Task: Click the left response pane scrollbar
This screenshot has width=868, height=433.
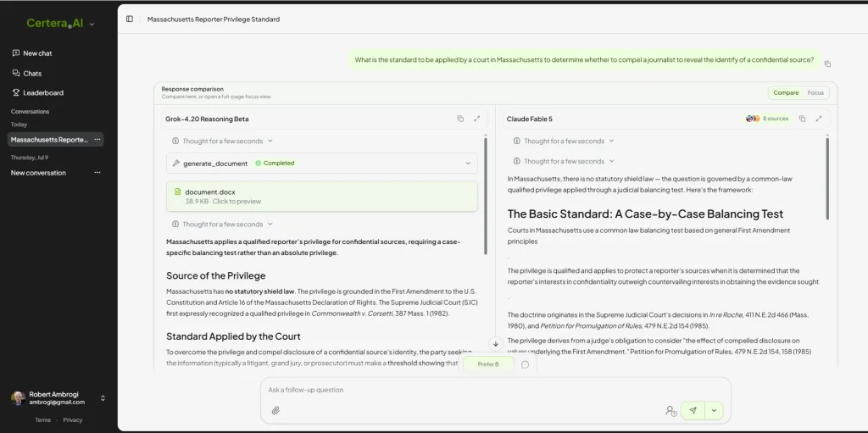Action: (486, 196)
